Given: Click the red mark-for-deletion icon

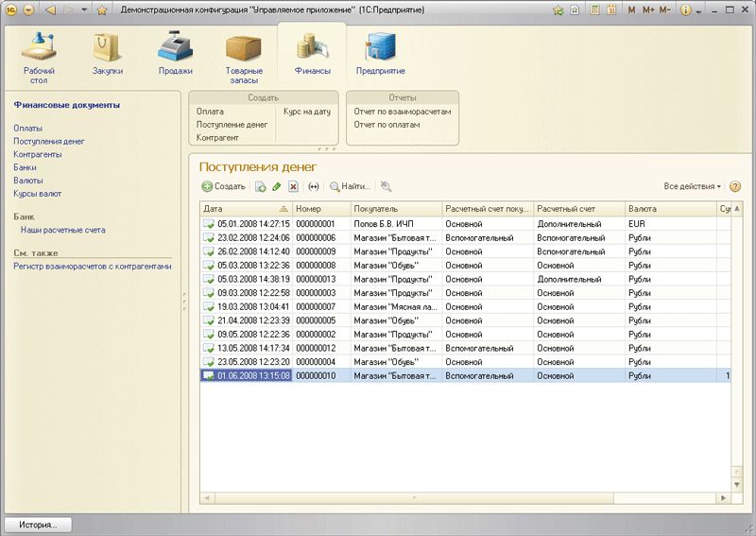Looking at the screenshot, I should (294, 187).
